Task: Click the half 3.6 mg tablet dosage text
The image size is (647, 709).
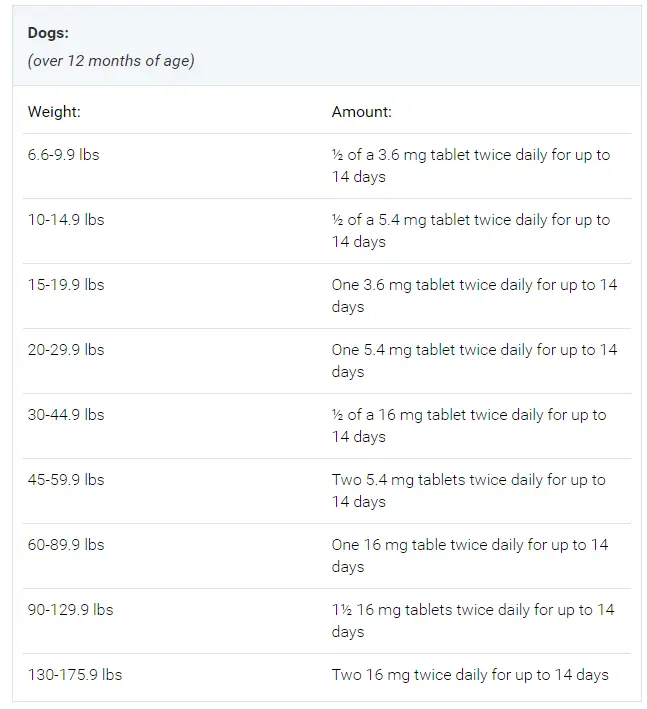Action: point(471,165)
